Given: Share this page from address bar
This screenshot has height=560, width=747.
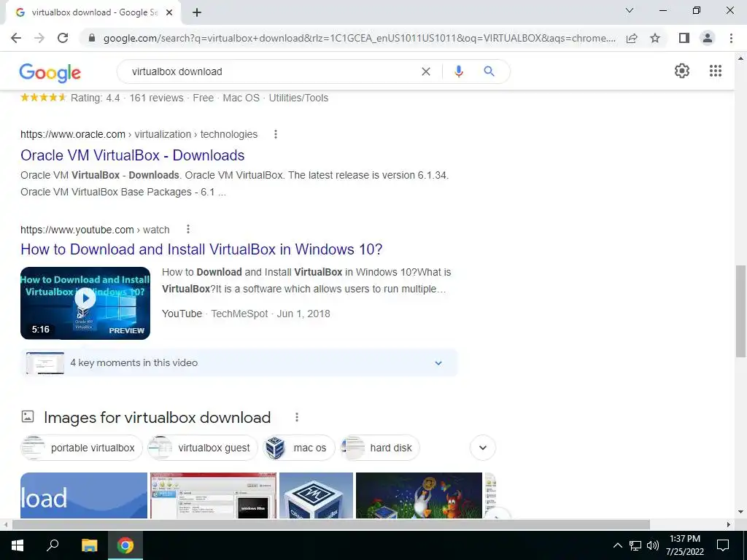Looking at the screenshot, I should click(x=632, y=38).
